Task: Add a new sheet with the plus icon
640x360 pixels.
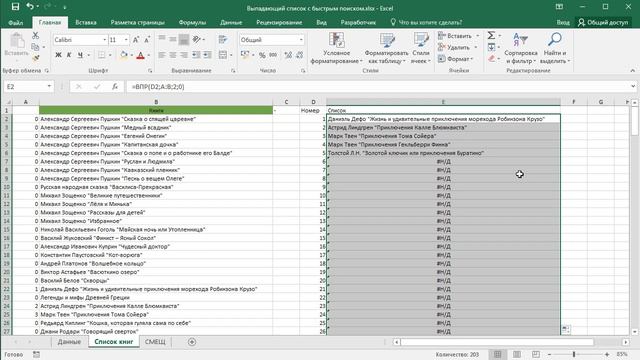Action: [x=192, y=342]
